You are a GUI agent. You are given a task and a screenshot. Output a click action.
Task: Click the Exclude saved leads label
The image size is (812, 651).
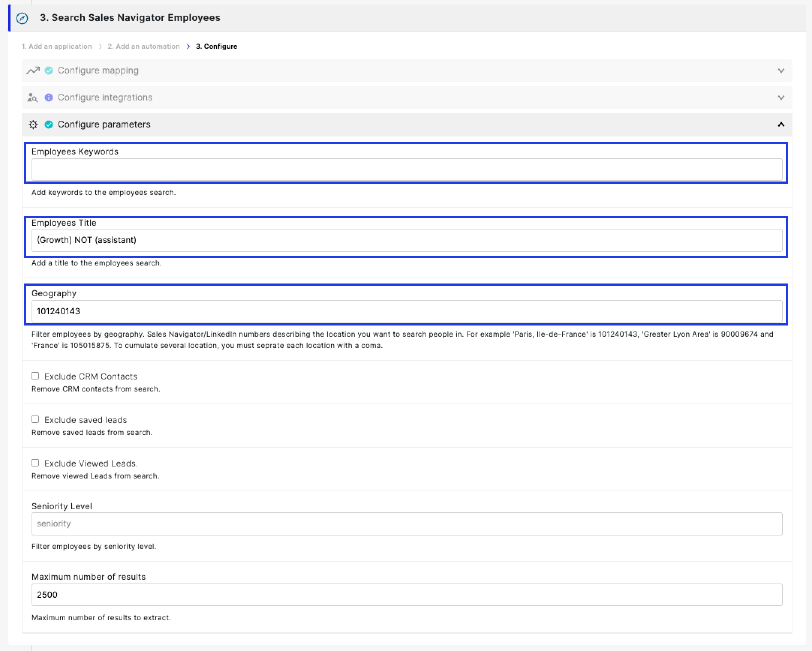86,420
